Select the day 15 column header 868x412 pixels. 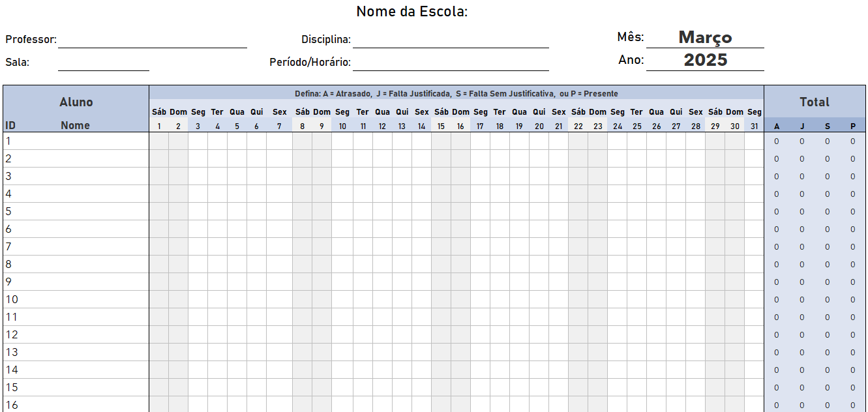click(441, 126)
